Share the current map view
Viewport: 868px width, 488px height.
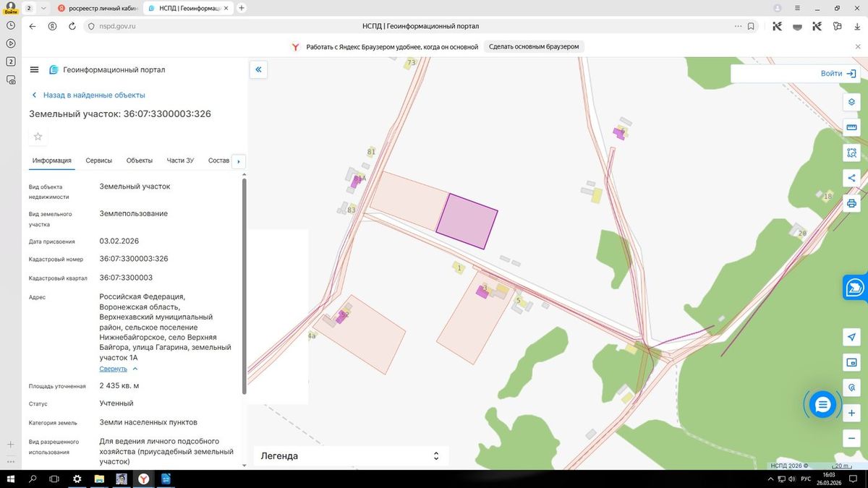click(851, 178)
